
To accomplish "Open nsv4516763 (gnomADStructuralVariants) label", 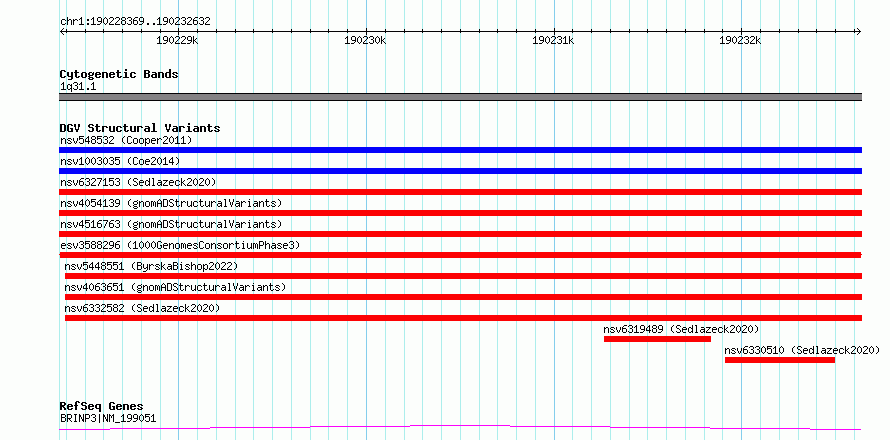I will [171, 224].
